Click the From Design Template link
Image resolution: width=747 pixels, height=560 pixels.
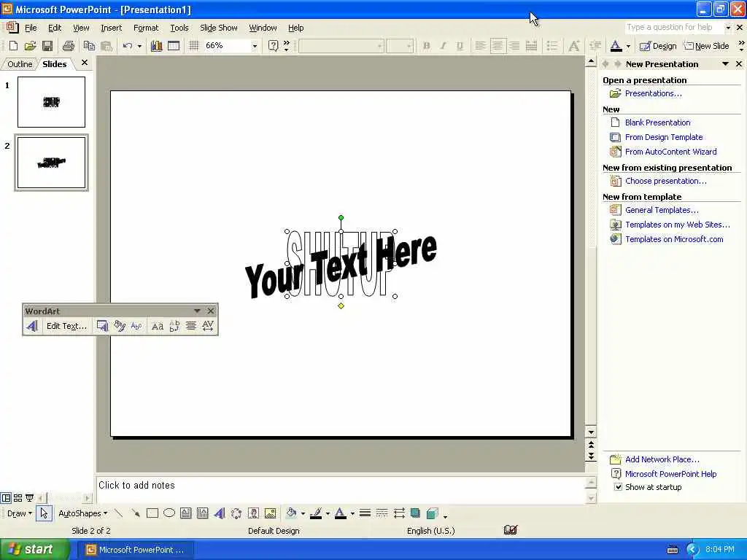[664, 137]
